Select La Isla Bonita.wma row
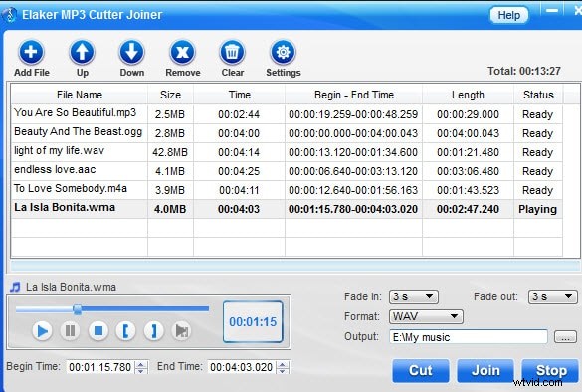The image size is (582, 392). [x=287, y=209]
